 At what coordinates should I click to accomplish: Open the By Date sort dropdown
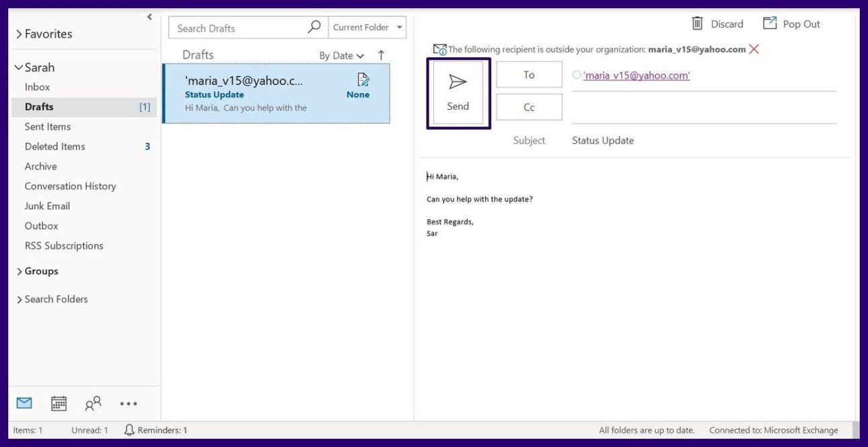(x=341, y=56)
